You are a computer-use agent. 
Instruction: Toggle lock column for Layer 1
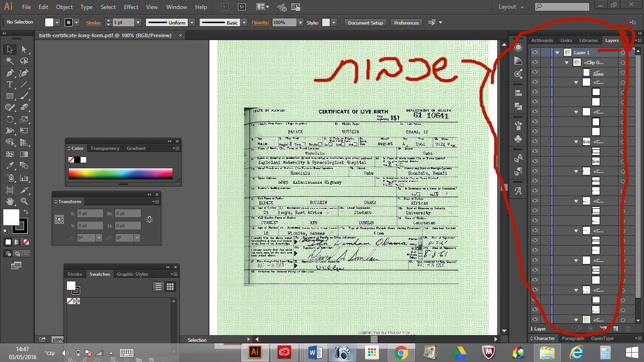545,52
